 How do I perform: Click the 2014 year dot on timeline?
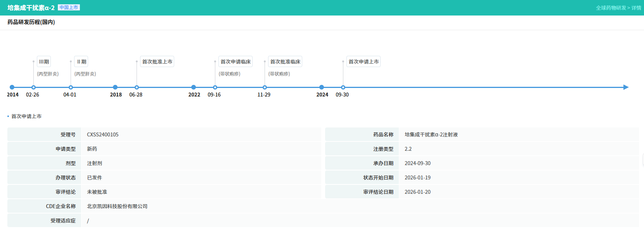(12, 87)
